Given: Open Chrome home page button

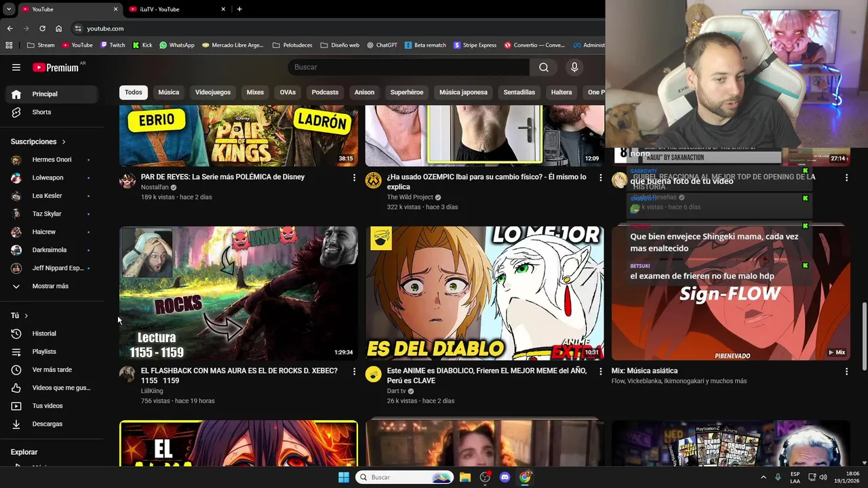Looking at the screenshot, I should pos(59,28).
